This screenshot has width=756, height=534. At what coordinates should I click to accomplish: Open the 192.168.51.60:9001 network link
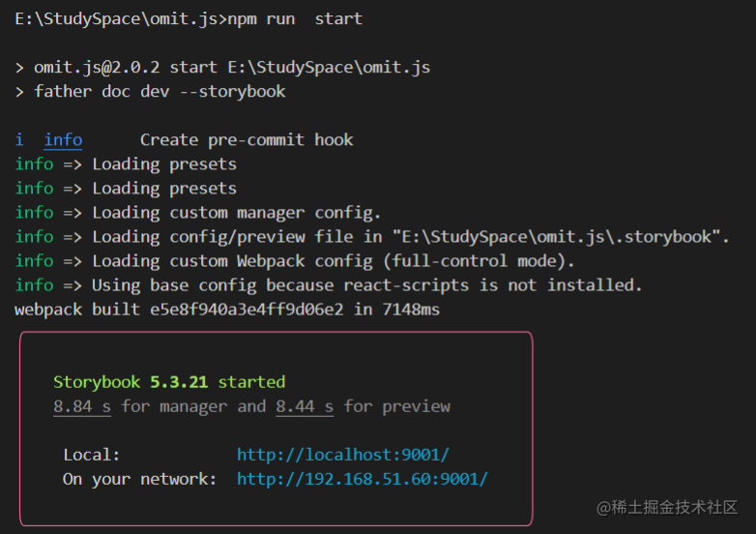coord(363,479)
